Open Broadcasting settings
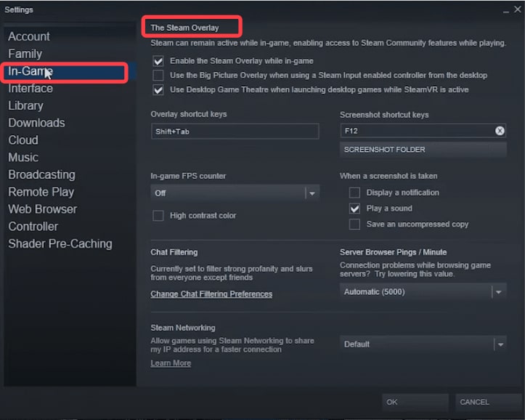Image resolution: width=525 pixels, height=420 pixels. click(x=42, y=175)
